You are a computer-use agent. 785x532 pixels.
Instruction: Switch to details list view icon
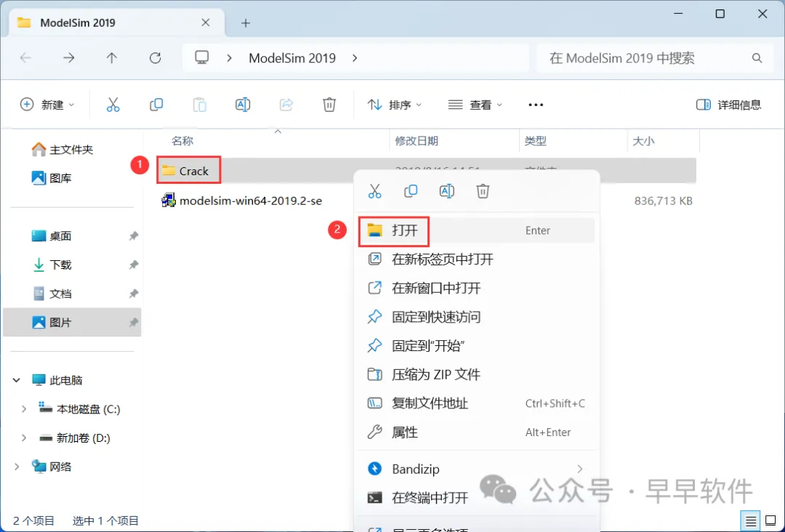click(750, 522)
